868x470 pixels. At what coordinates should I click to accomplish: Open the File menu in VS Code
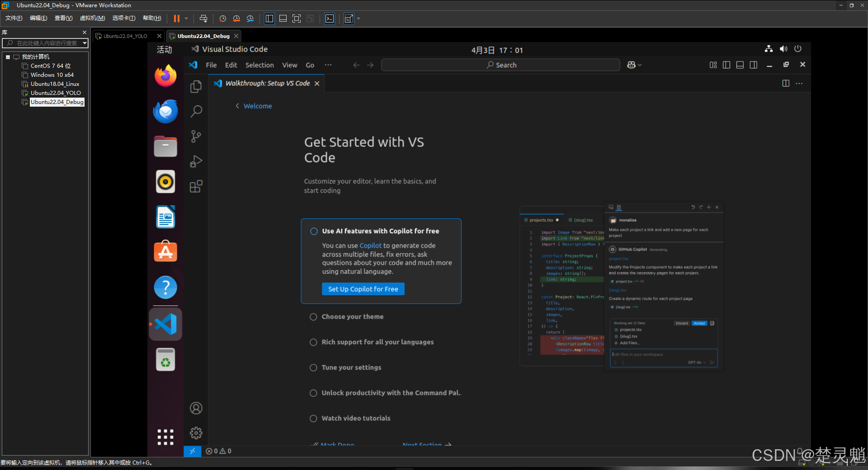[x=211, y=65]
